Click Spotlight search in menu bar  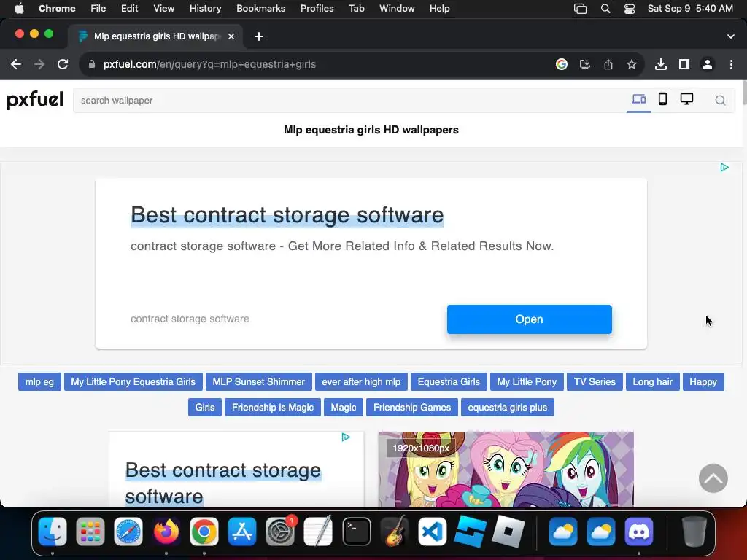click(605, 9)
